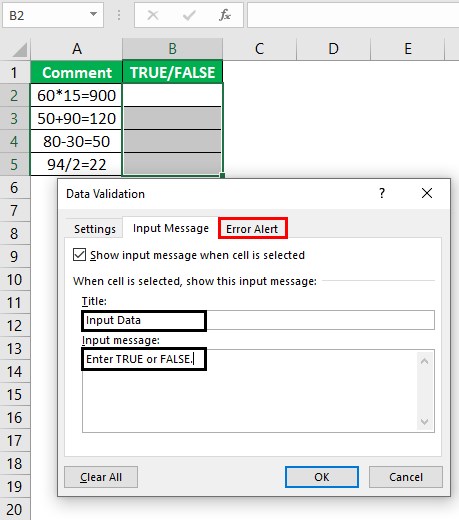This screenshot has width=459, height=520.
Task: Click input message scroll up arrow
Action: (424, 361)
